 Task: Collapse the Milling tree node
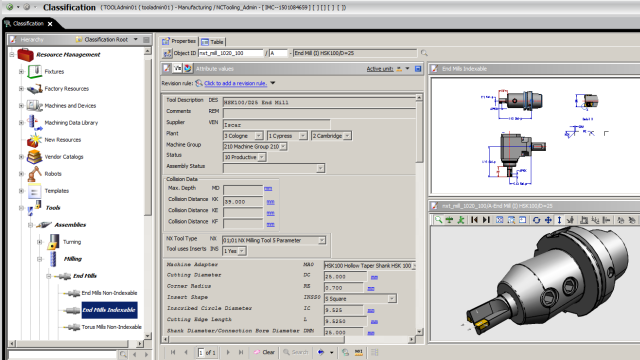40,259
